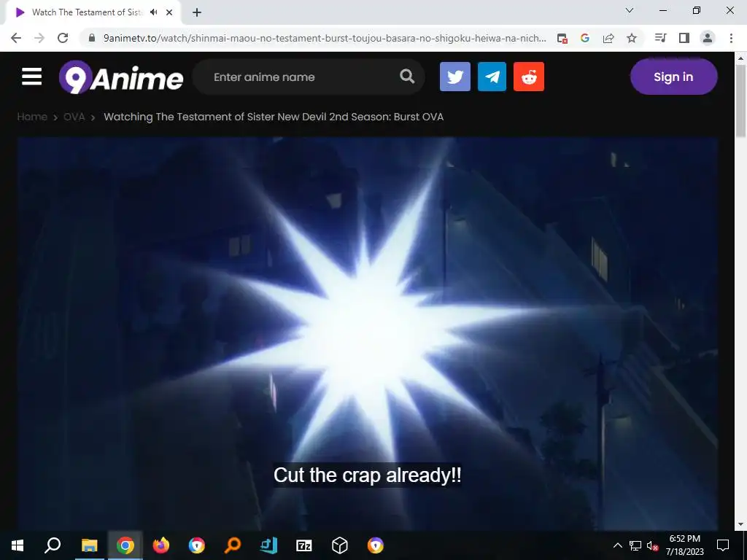Reload the page with the refresh icon
747x560 pixels.
point(63,38)
